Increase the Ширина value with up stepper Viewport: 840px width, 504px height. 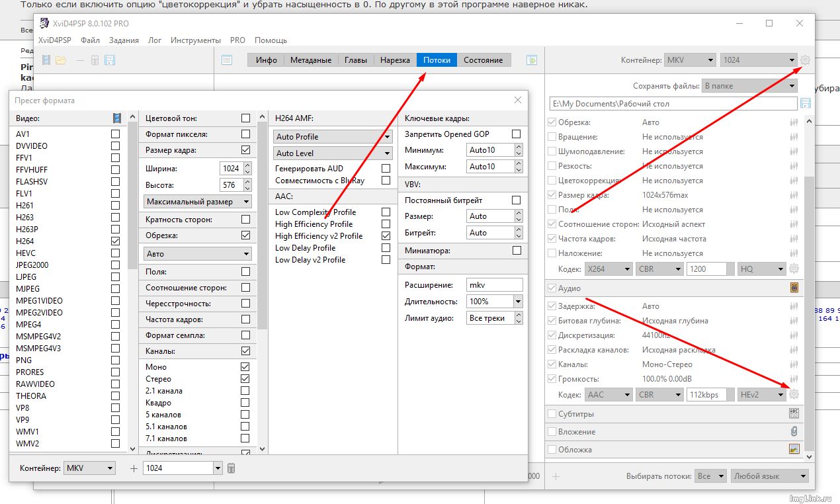248,165
